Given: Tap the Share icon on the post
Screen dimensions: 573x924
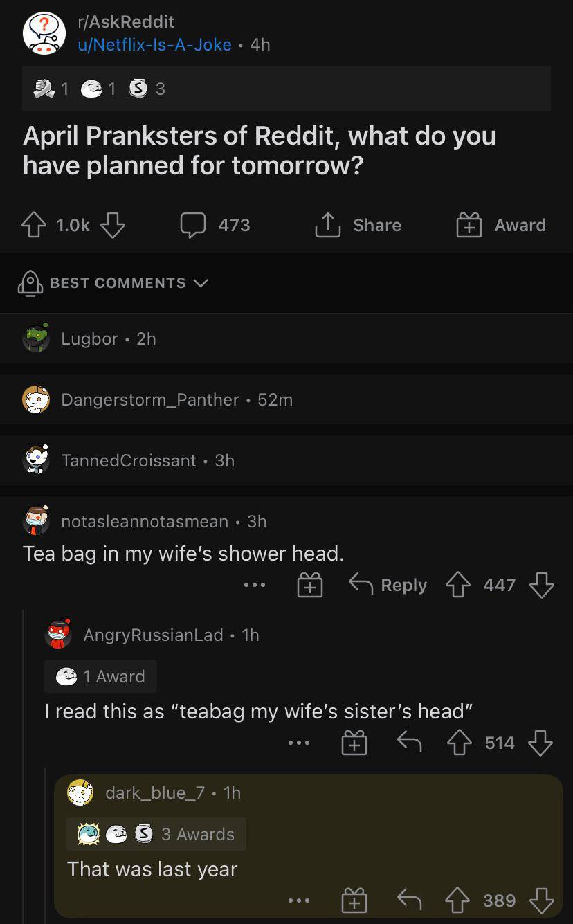Looking at the screenshot, I should coord(328,225).
